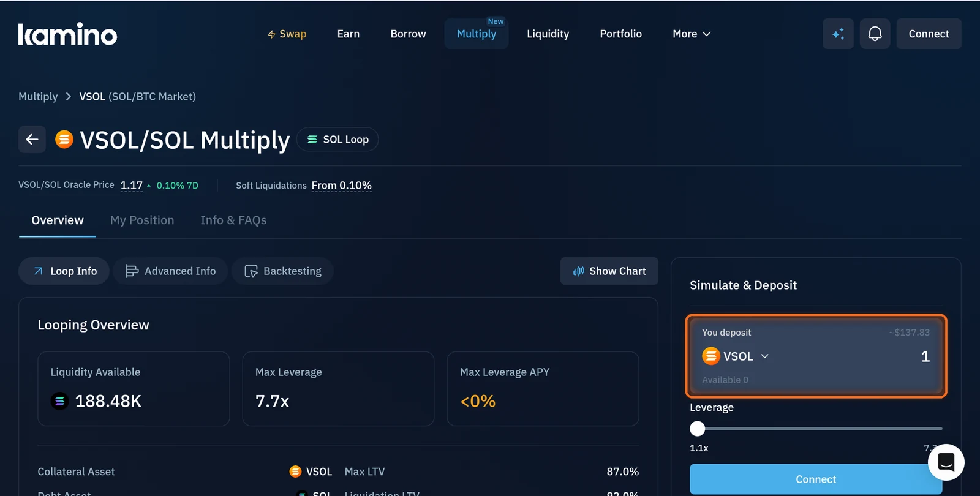Click the Kamino logo
The image size is (980, 496).
click(x=67, y=34)
